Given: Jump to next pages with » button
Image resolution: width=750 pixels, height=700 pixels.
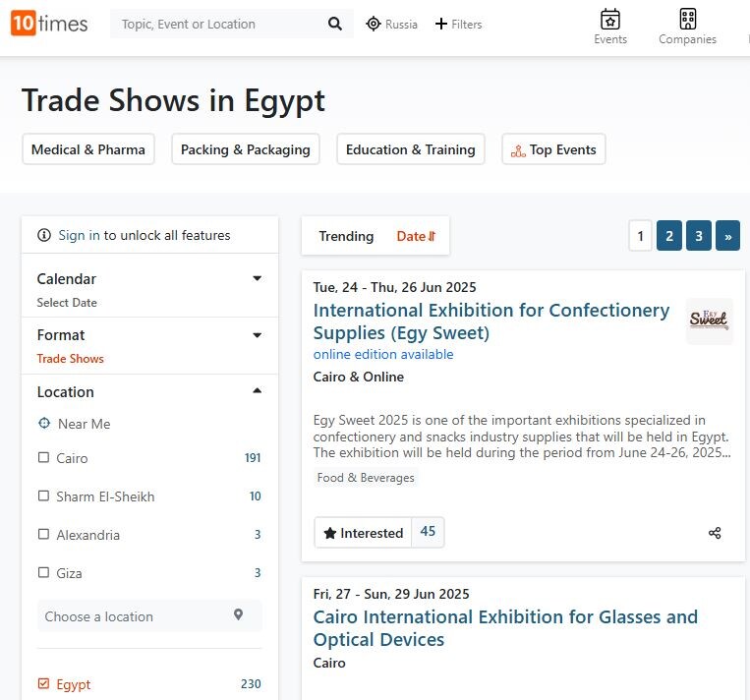Looking at the screenshot, I should (x=727, y=235).
